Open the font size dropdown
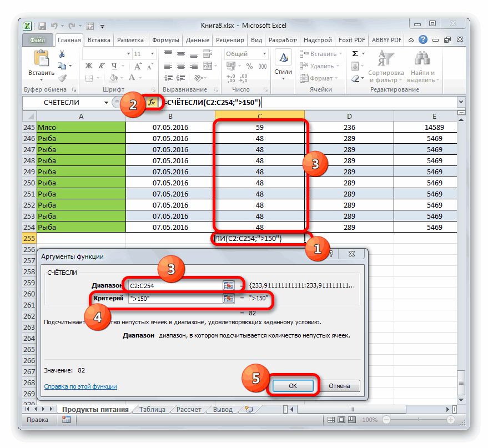Viewport: 488px width, 448px height. click(x=152, y=54)
